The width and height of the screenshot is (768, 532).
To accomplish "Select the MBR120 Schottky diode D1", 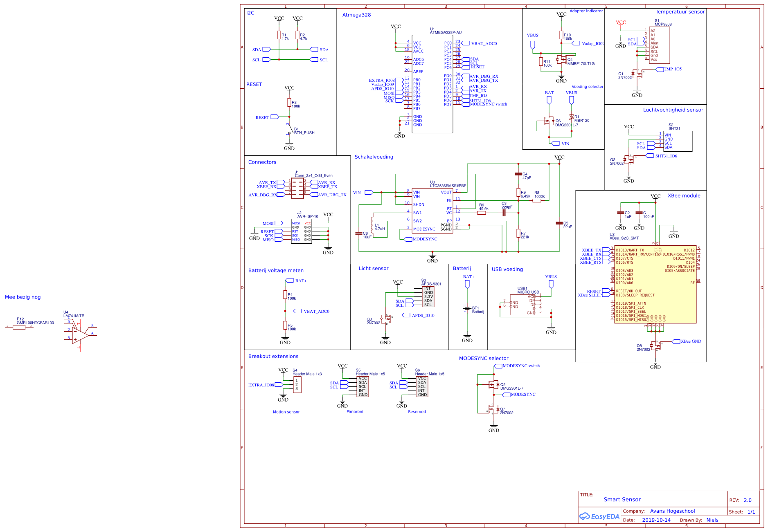I will (572, 117).
